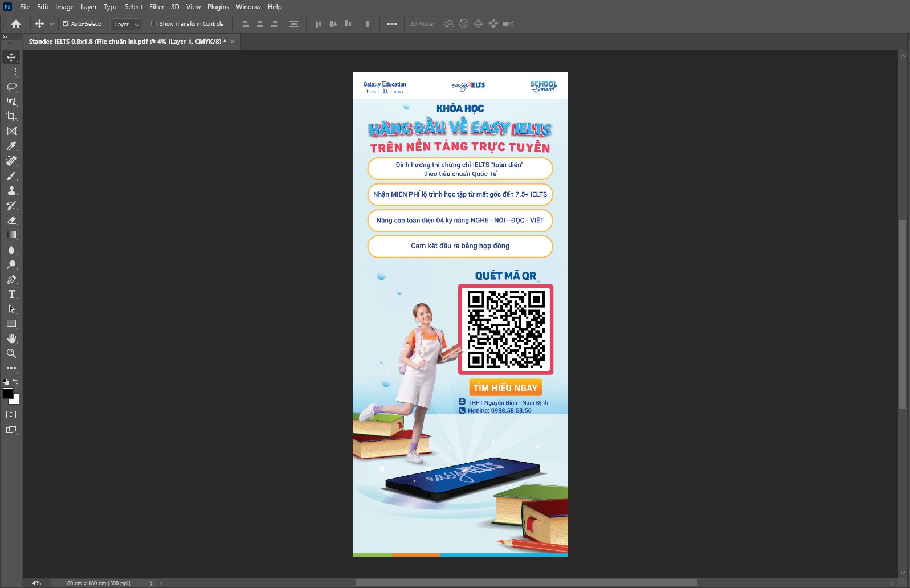The image size is (910, 588).
Task: Close the Standee IELTS document tab
Action: 232,42
